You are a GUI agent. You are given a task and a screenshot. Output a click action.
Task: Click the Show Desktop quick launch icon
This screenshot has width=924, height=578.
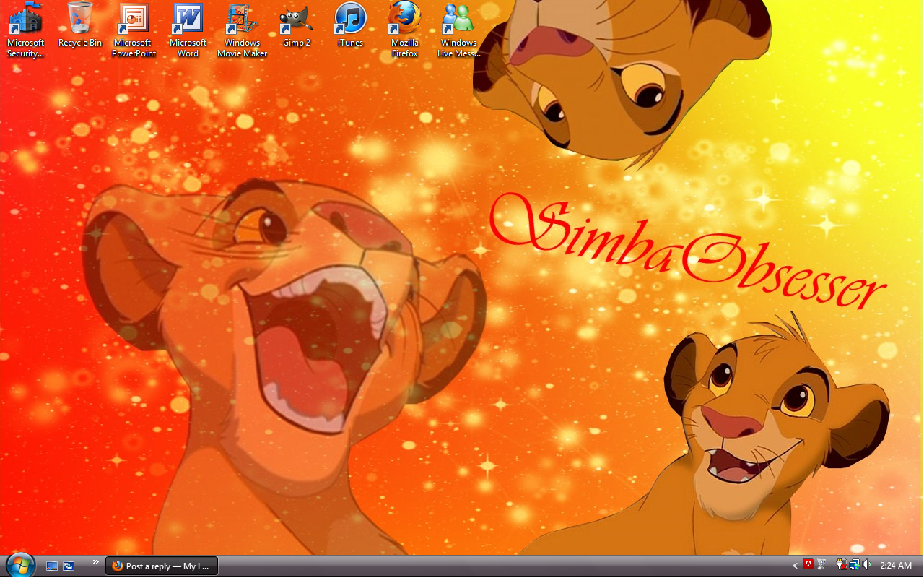[52, 566]
